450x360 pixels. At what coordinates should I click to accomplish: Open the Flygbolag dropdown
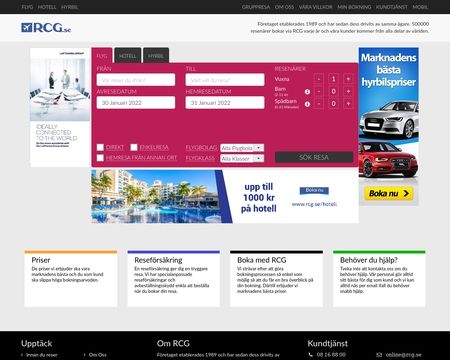(242, 148)
